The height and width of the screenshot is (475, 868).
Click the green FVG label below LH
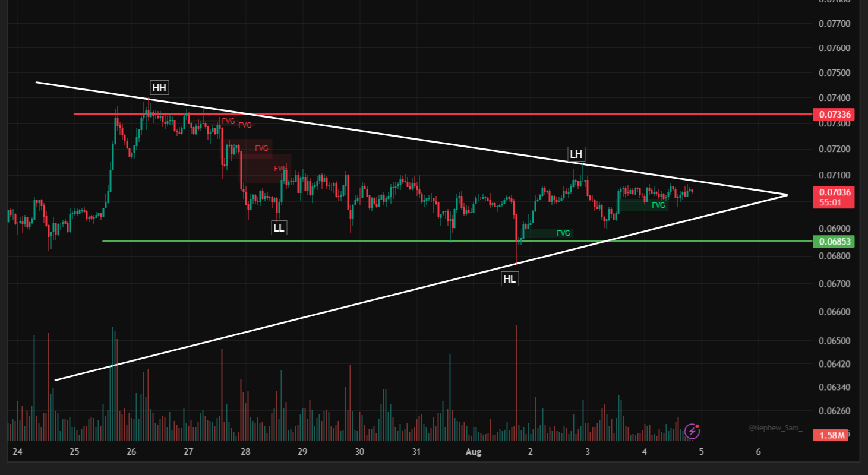658,205
